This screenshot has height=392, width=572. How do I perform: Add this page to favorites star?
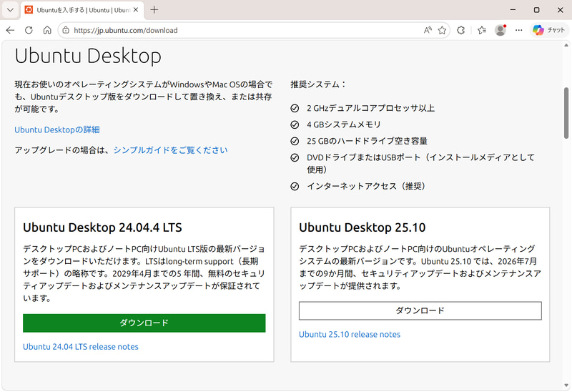(x=442, y=30)
